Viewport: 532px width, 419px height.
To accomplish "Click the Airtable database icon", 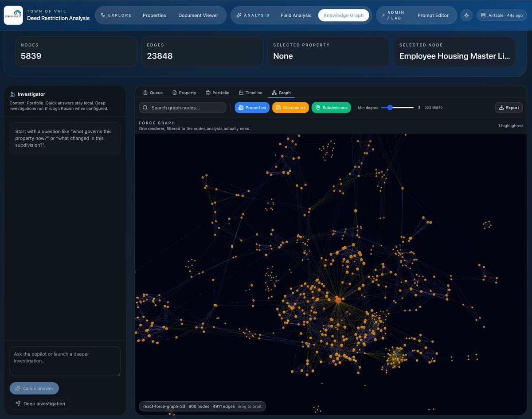I will (483, 16).
